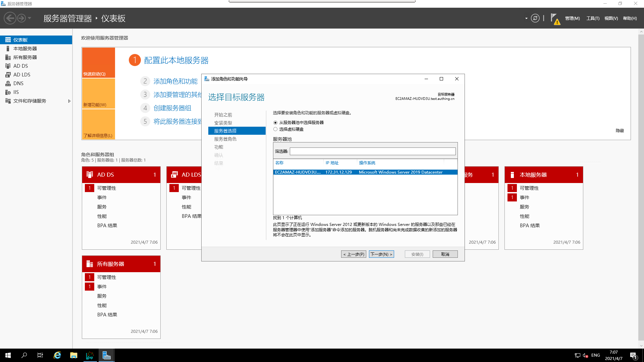The width and height of the screenshot is (644, 362).
Task: Click the 筛选器 filter input field
Action: pyautogui.click(x=372, y=152)
